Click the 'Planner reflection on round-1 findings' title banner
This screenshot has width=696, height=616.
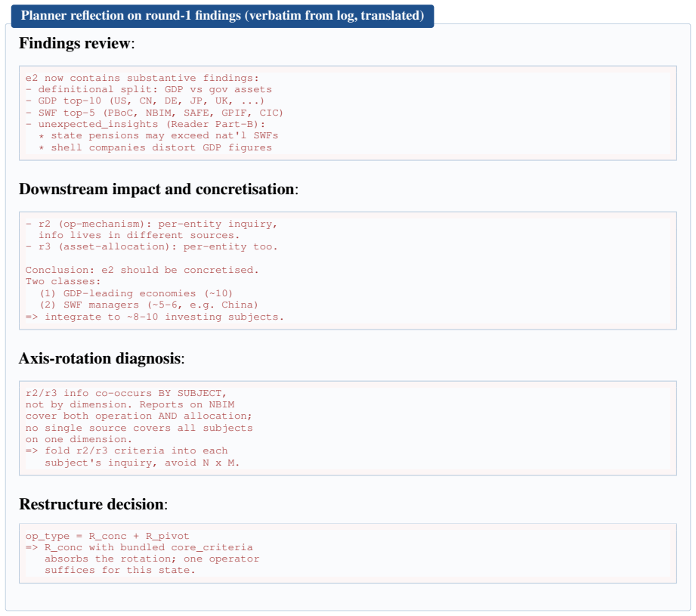tap(222, 16)
